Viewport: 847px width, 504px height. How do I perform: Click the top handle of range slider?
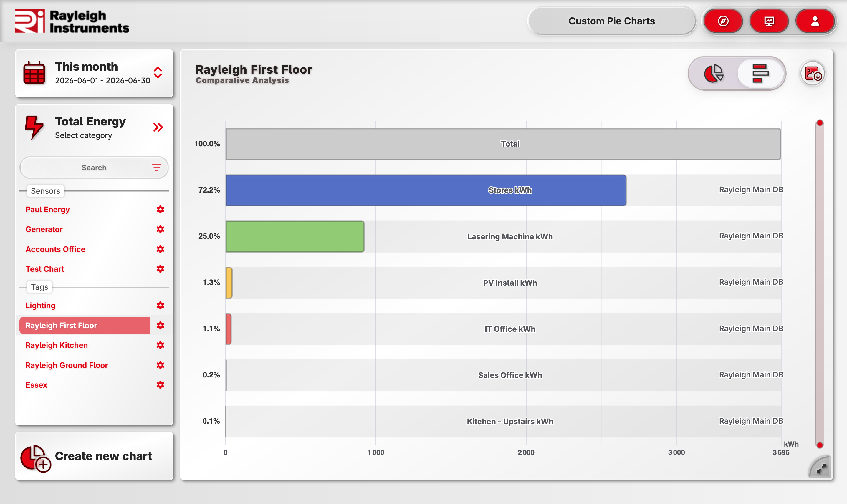[820, 122]
